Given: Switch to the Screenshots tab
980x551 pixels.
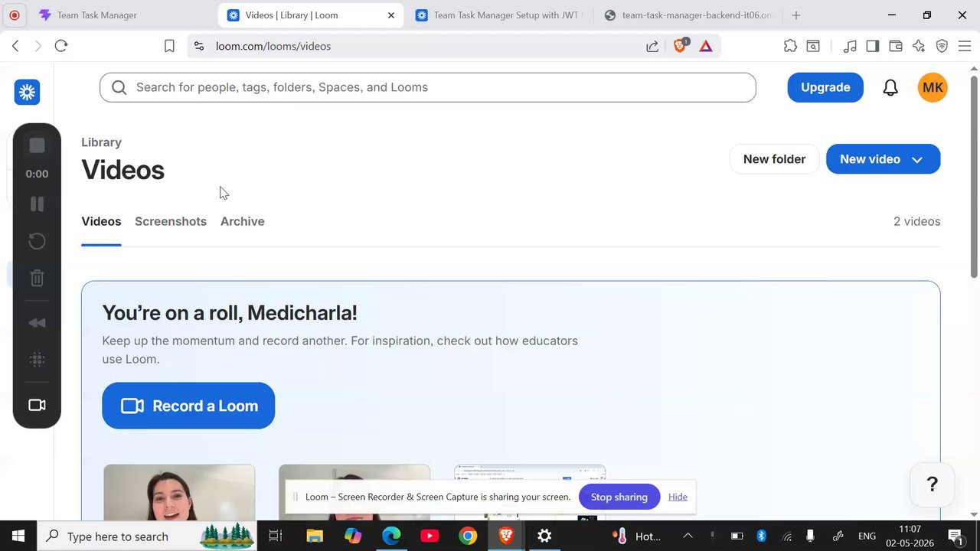Looking at the screenshot, I should click(171, 221).
